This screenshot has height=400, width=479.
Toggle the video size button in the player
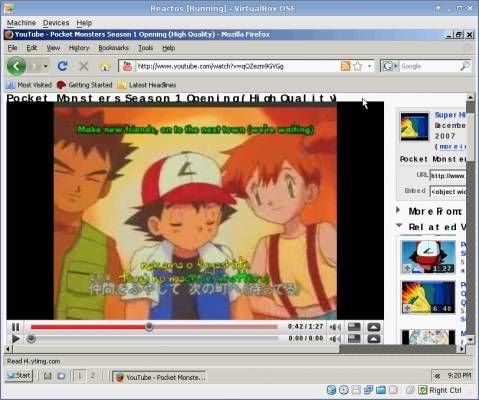pos(354,327)
